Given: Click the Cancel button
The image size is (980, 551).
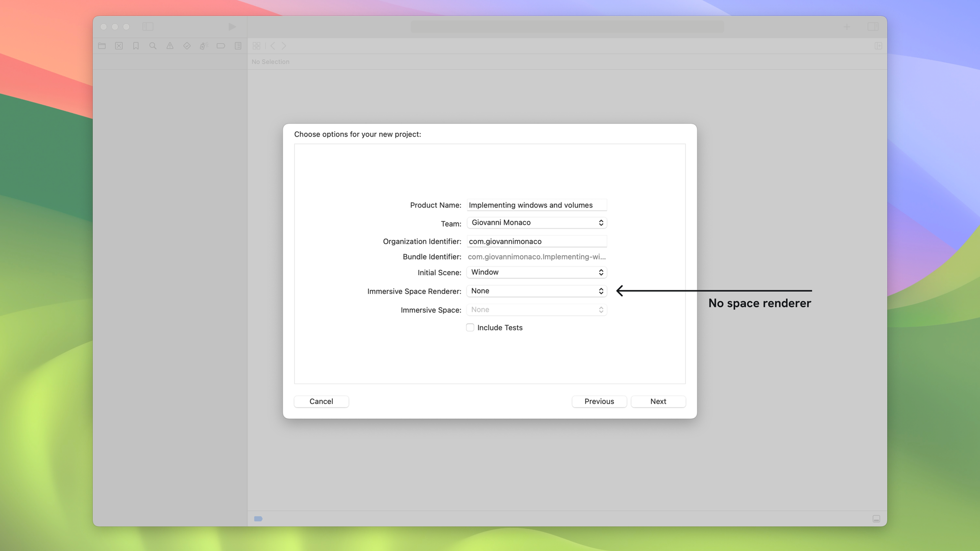Looking at the screenshot, I should (321, 401).
